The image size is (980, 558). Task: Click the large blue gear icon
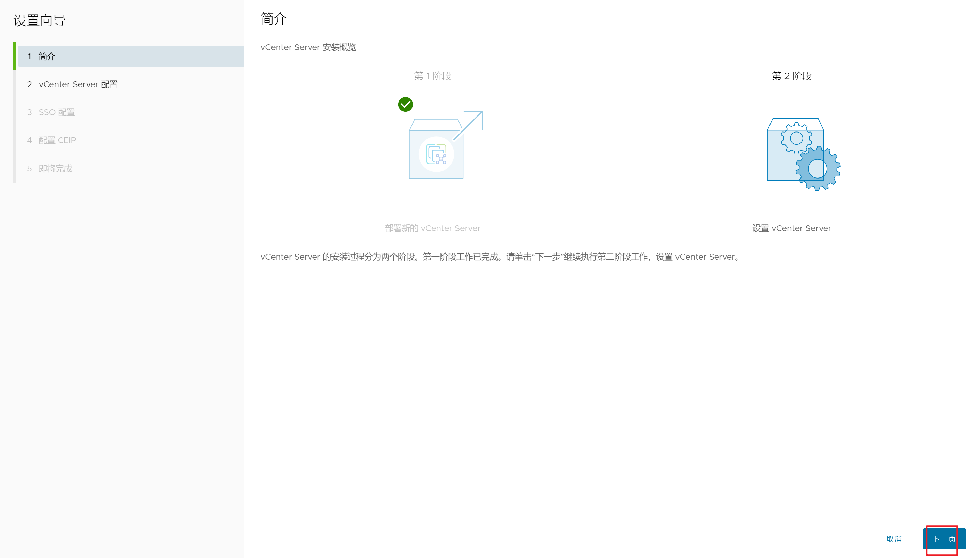(818, 169)
